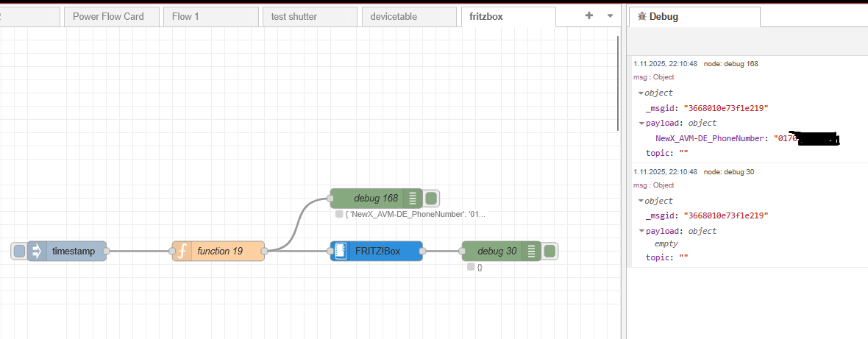Toggle debug 30 node output button
This screenshot has height=339, width=868.
(549, 251)
